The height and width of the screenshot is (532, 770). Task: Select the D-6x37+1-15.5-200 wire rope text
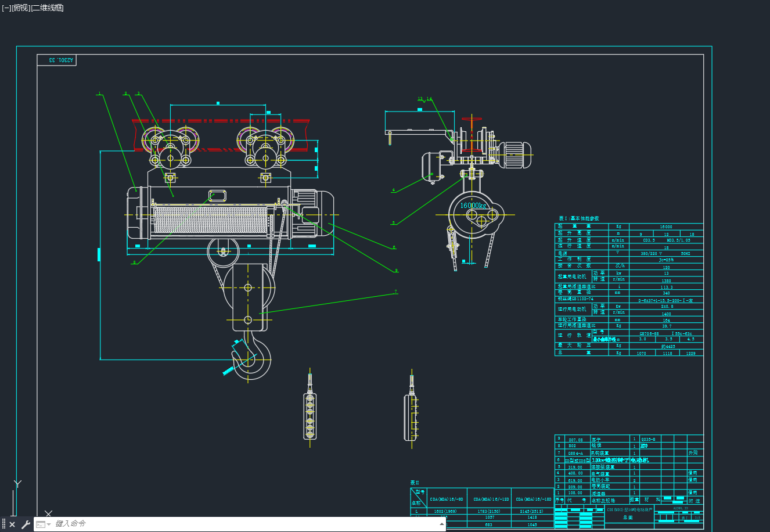pos(665,300)
